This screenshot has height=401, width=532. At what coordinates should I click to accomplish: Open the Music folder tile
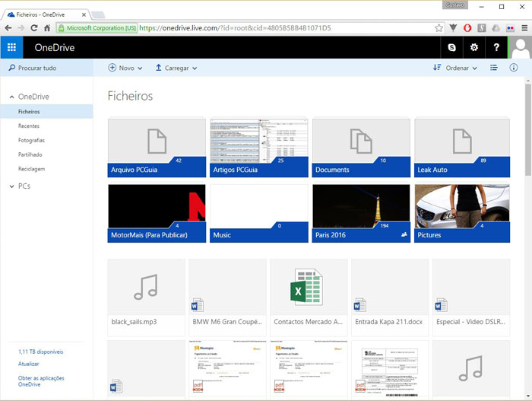click(259, 213)
